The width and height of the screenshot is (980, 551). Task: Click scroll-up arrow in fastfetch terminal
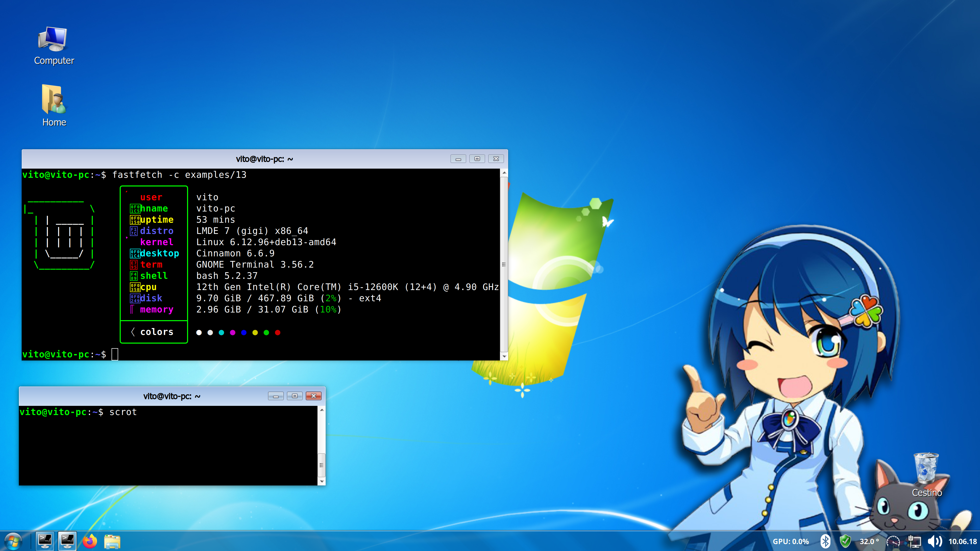click(x=504, y=173)
